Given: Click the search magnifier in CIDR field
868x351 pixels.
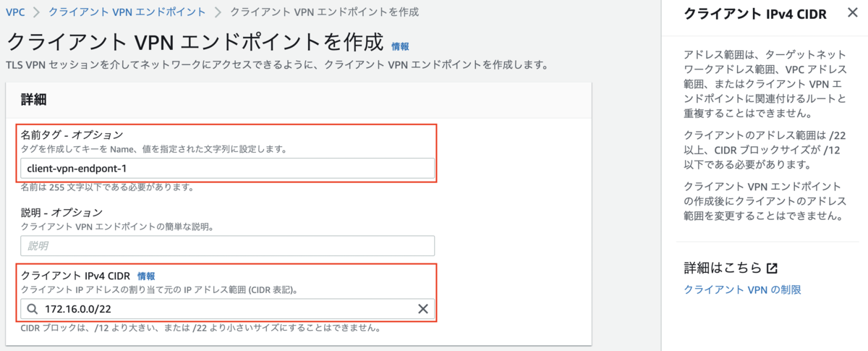Looking at the screenshot, I should pos(33,310).
